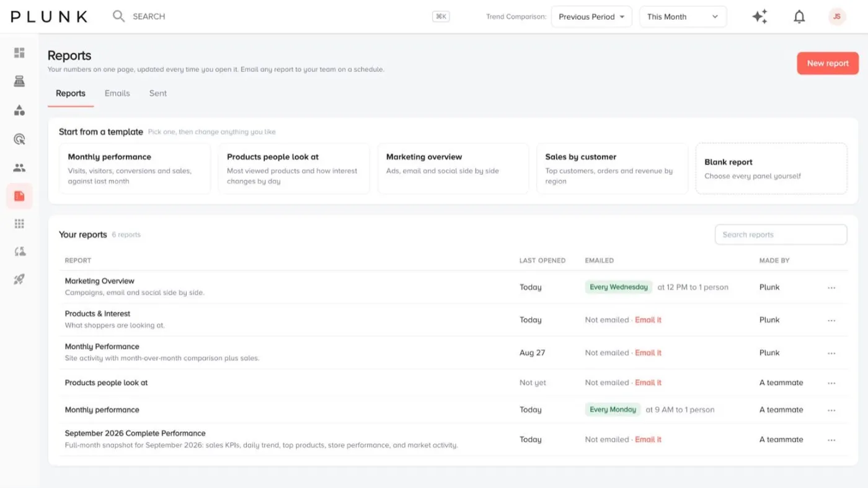The image size is (868, 488).
Task: Click the Every Monday schedule badge
Action: click(x=613, y=410)
